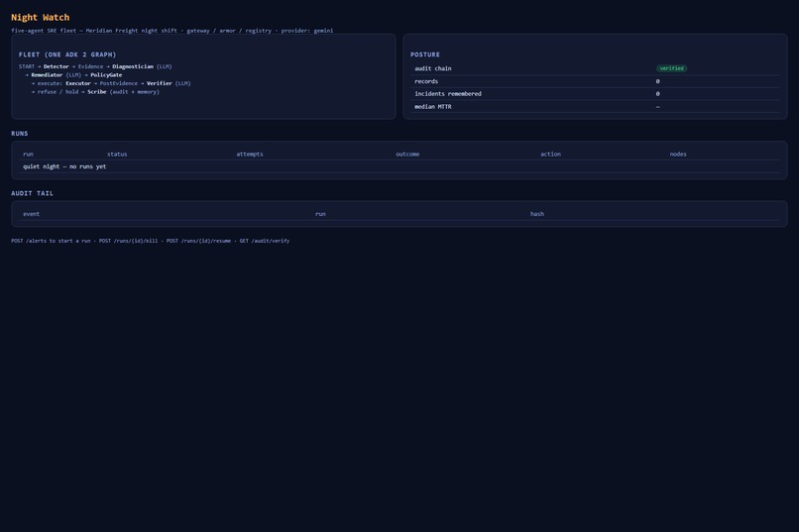Click the 'FLEET (ONE ADK 2 GRAPH)' heading
Viewport: 799px width, 532px height.
coord(67,54)
